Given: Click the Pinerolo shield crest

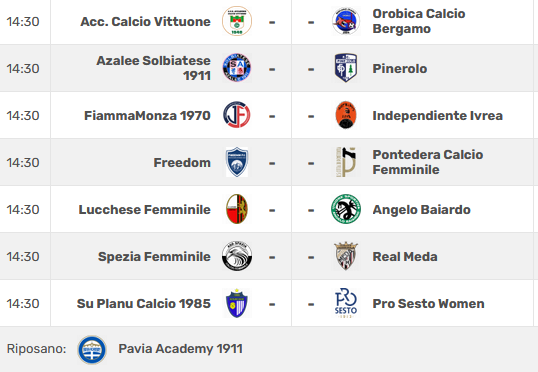Looking at the screenshot, I should (346, 68).
